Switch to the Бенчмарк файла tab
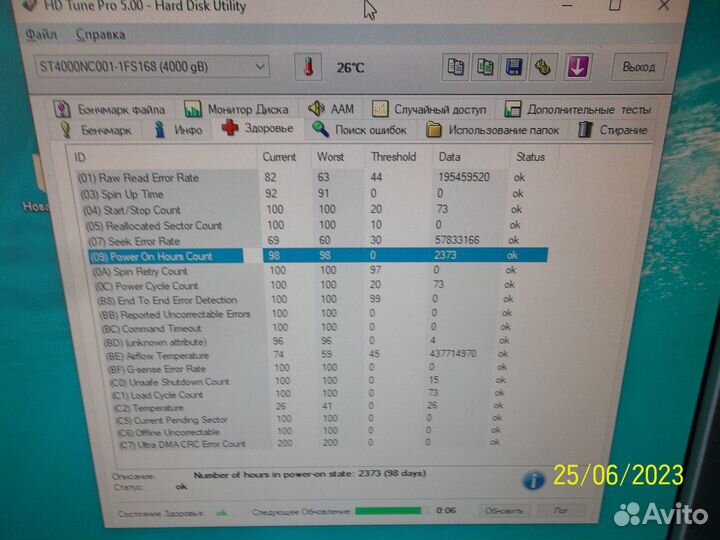Viewport: 720px width, 540px height. [x=109, y=109]
